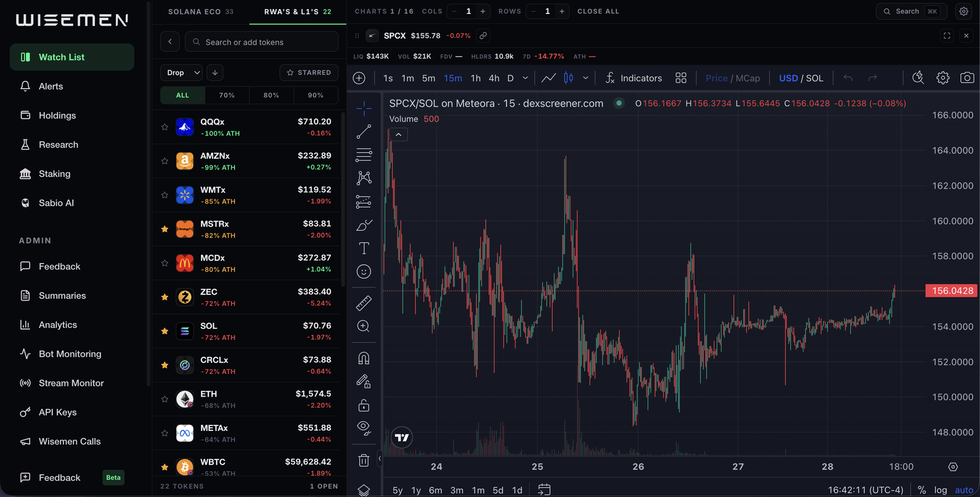Toggle lock all drawing tools
Image resolution: width=980 pixels, height=497 pixels.
pyautogui.click(x=364, y=405)
